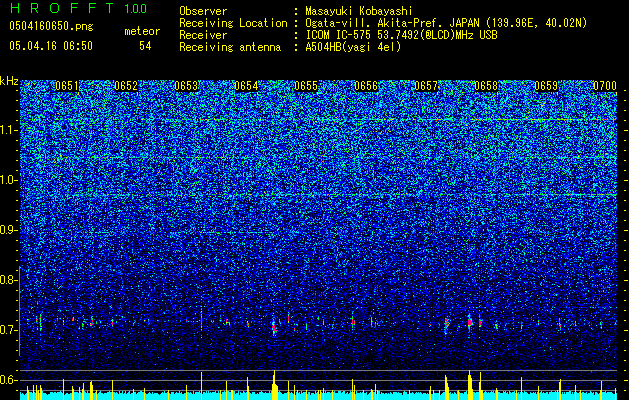Image resolution: width=629 pixels, height=400 pixels.
Task: Click the 0659 time marker
Action: pos(546,86)
